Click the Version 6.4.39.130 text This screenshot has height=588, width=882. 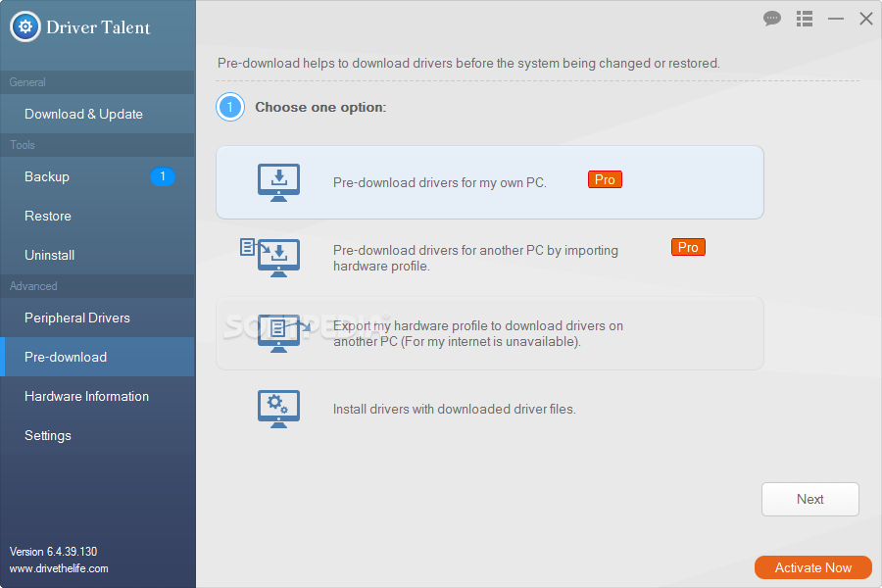[x=54, y=552]
